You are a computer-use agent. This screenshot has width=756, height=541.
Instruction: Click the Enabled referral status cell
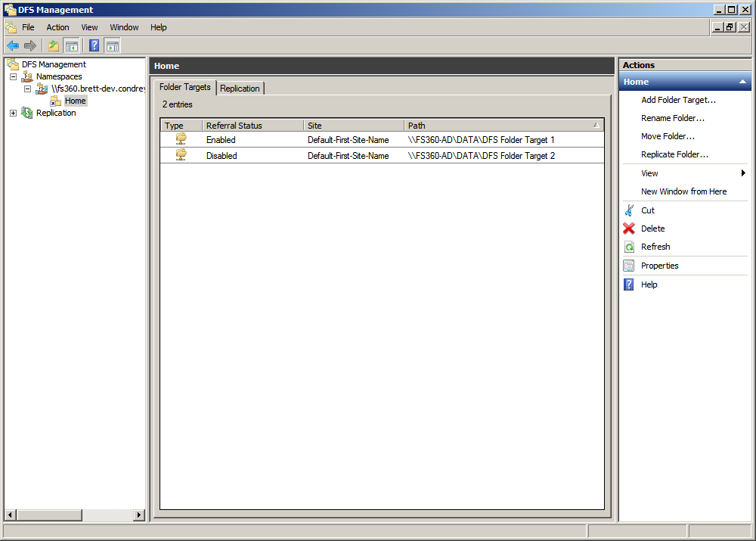click(221, 140)
